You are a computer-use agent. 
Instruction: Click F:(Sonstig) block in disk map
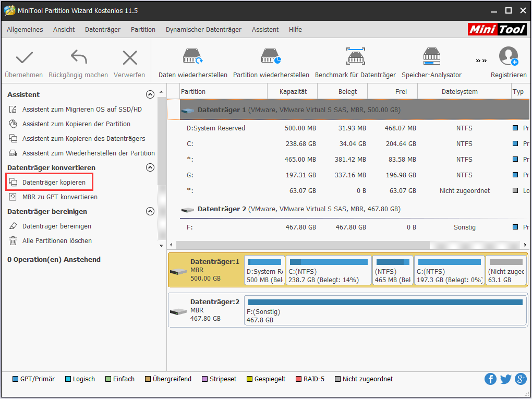point(385,310)
